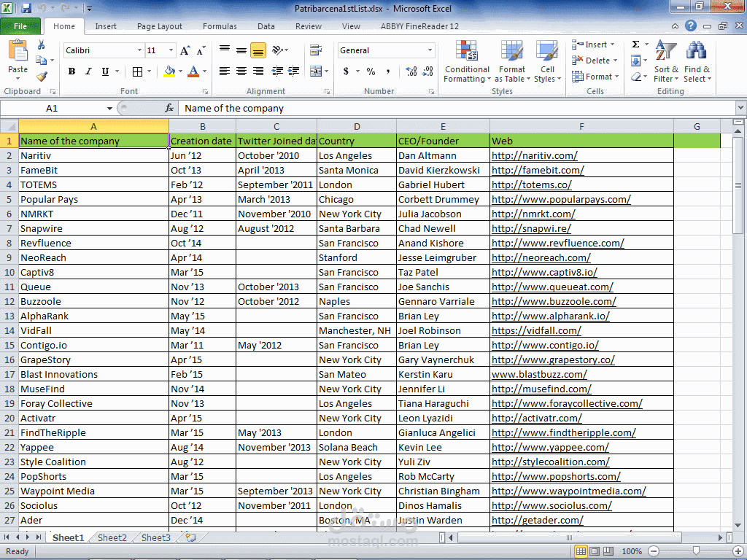
Task: Expand the Name Box dropdown arrow
Action: tap(109, 109)
